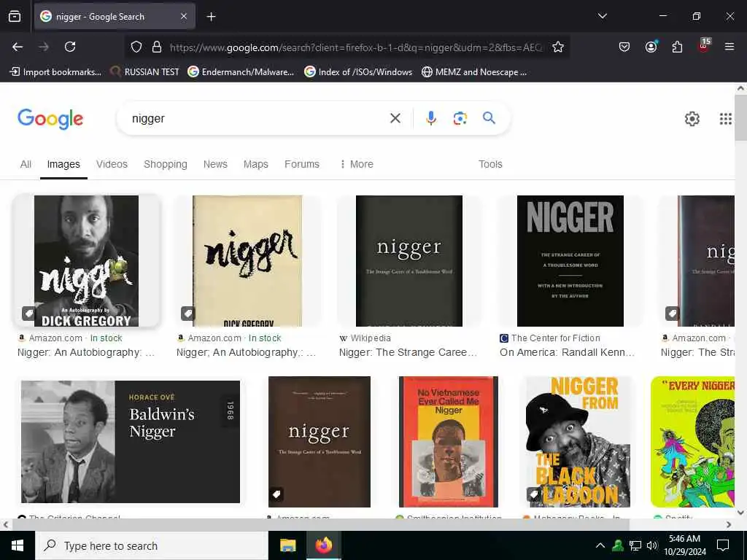Reload the current page

tap(70, 47)
